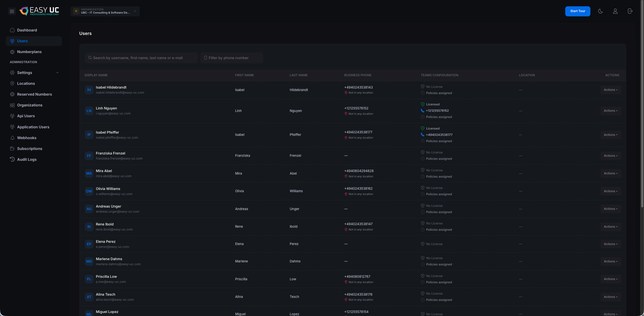Image resolution: width=644 pixels, height=316 pixels.
Task: Open Actions for Alina Tesch
Action: coord(611,297)
